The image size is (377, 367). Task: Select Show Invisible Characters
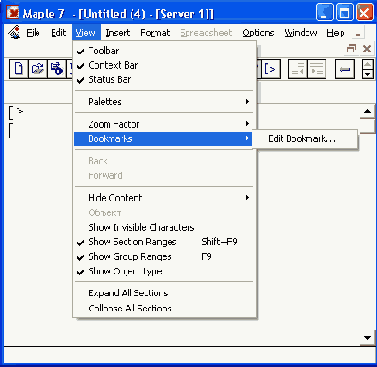pos(163,227)
